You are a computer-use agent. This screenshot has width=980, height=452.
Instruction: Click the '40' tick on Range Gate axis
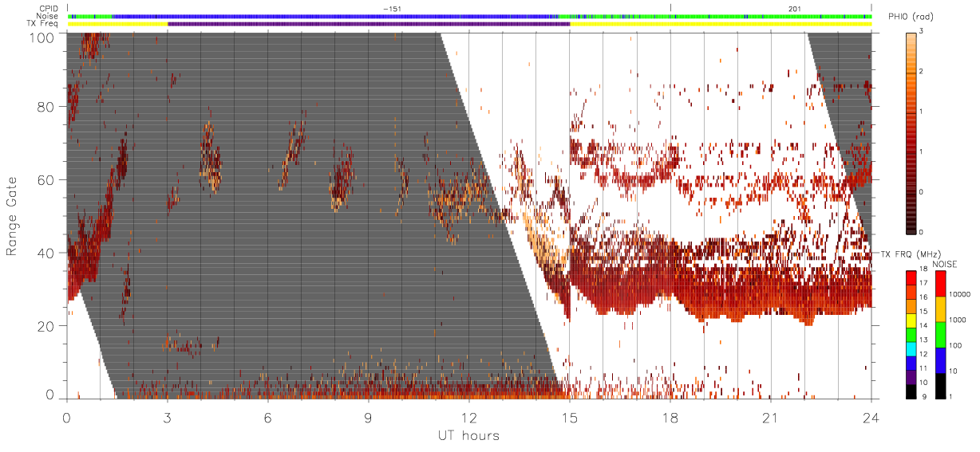coord(46,253)
